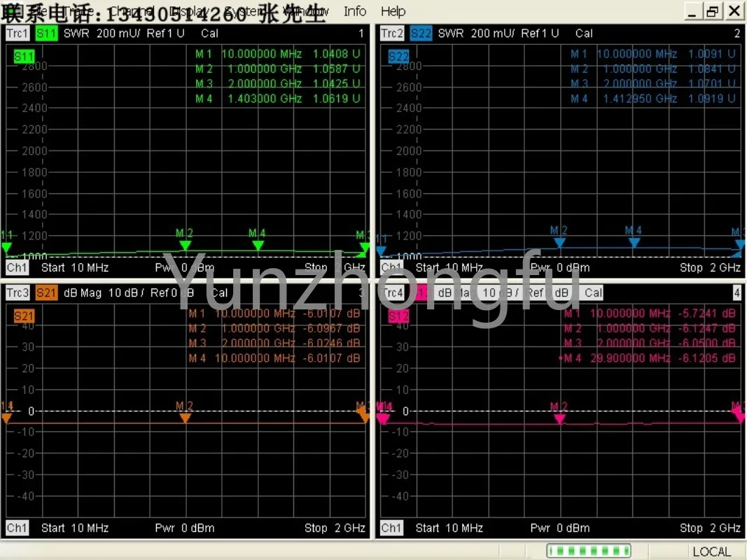The height and width of the screenshot is (560, 747).
Task: Click S11 marker M 4 at 1.403000 GHz
Action: pos(277,99)
